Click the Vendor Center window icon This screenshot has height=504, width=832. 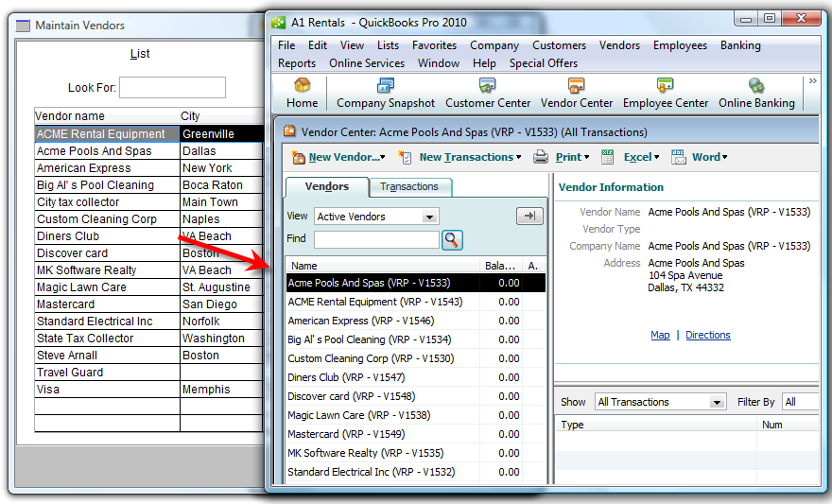click(289, 131)
